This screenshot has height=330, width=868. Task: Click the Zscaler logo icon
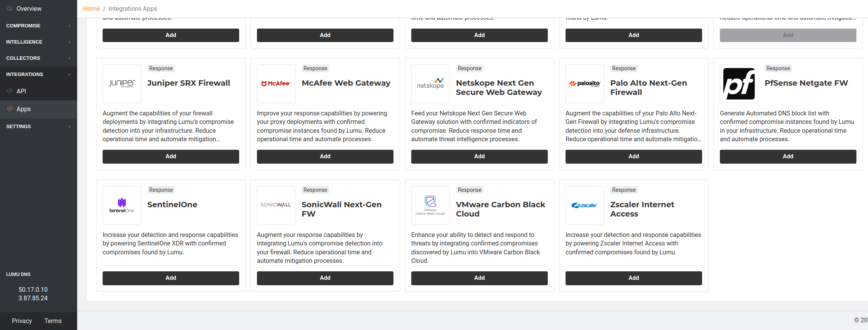coord(585,205)
